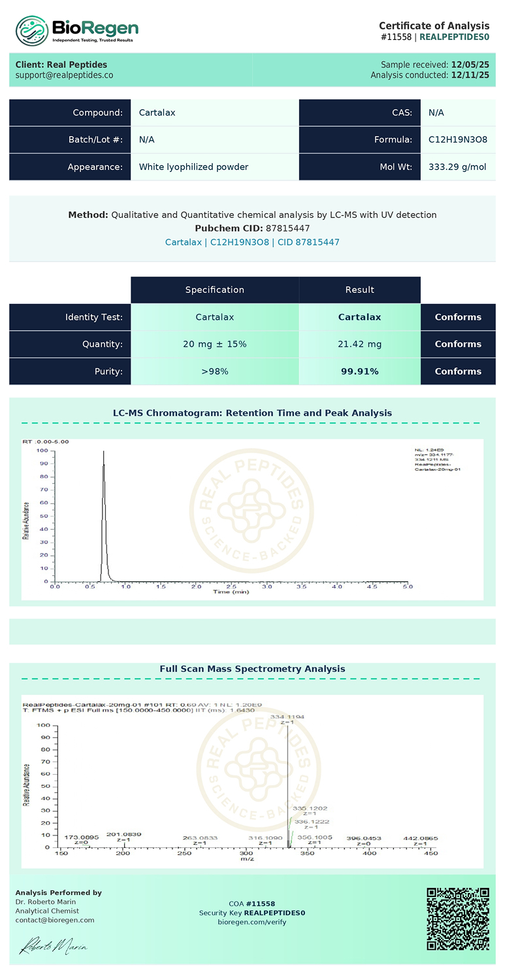Open the bioregen.com/verify link
The height and width of the screenshot is (980, 505).
[252, 922]
